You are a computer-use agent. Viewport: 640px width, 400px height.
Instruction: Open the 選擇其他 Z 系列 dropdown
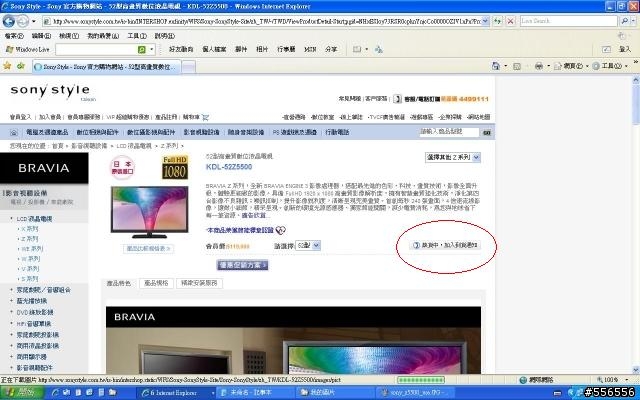452,157
